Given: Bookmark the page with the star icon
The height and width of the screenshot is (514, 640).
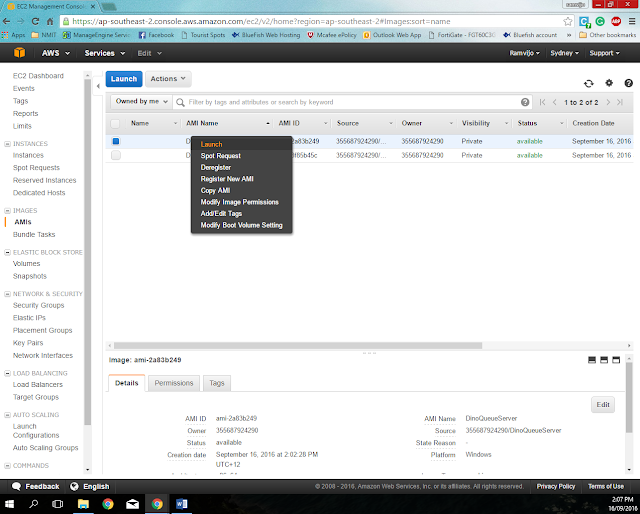Looking at the screenshot, I should pos(567,22).
